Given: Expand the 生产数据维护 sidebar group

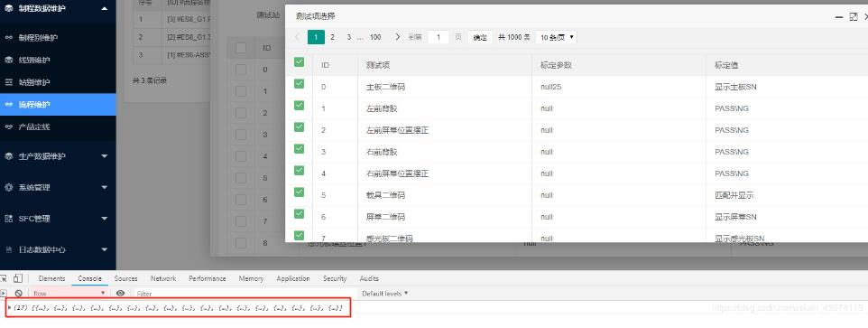Looking at the screenshot, I should pyautogui.click(x=58, y=156).
